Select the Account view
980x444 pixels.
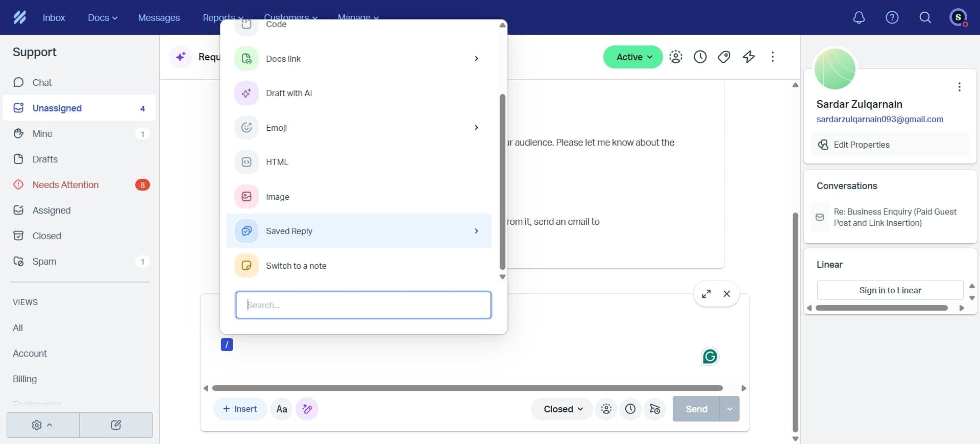(x=30, y=353)
